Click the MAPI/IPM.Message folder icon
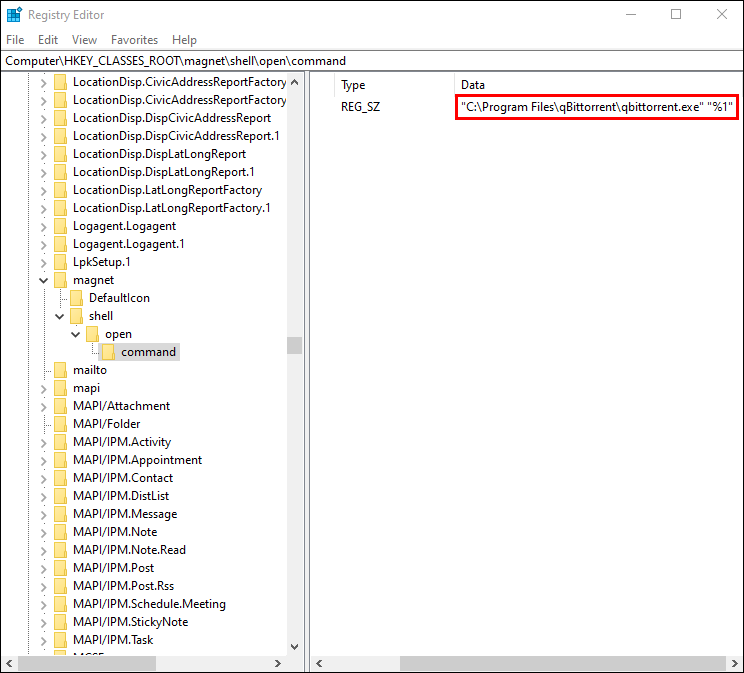 tap(60, 514)
